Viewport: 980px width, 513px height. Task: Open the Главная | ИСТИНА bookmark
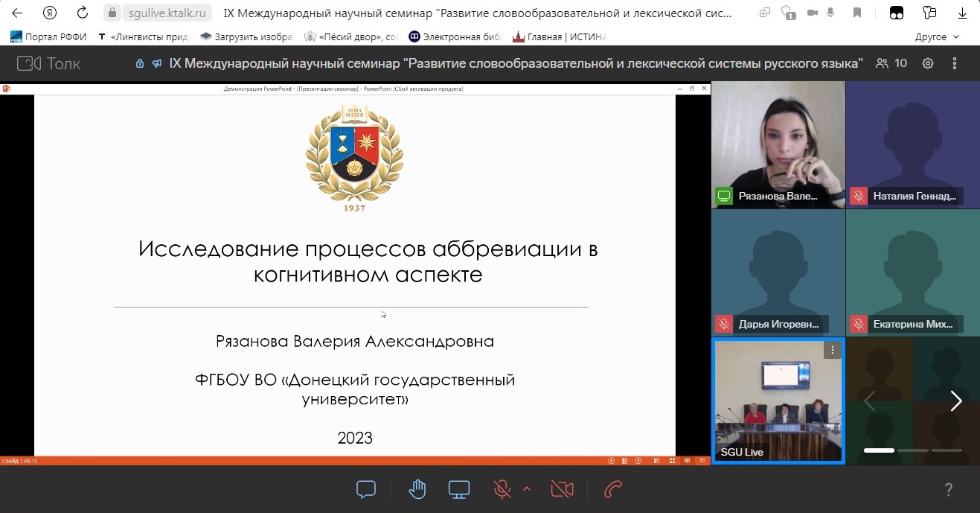click(560, 36)
